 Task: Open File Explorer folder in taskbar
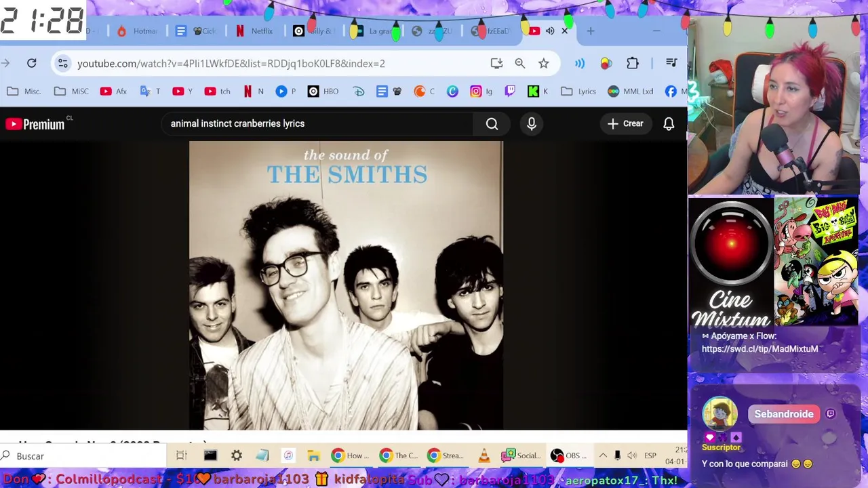pos(313,455)
